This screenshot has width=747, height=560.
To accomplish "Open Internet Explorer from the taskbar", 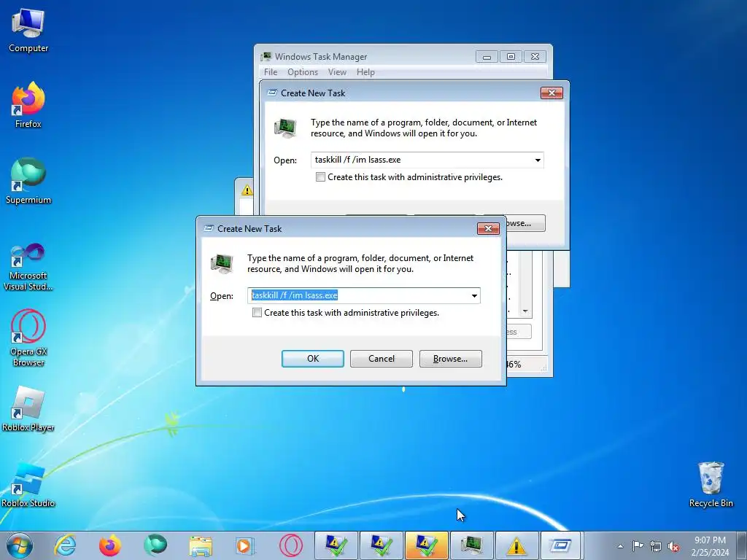I will [x=65, y=545].
